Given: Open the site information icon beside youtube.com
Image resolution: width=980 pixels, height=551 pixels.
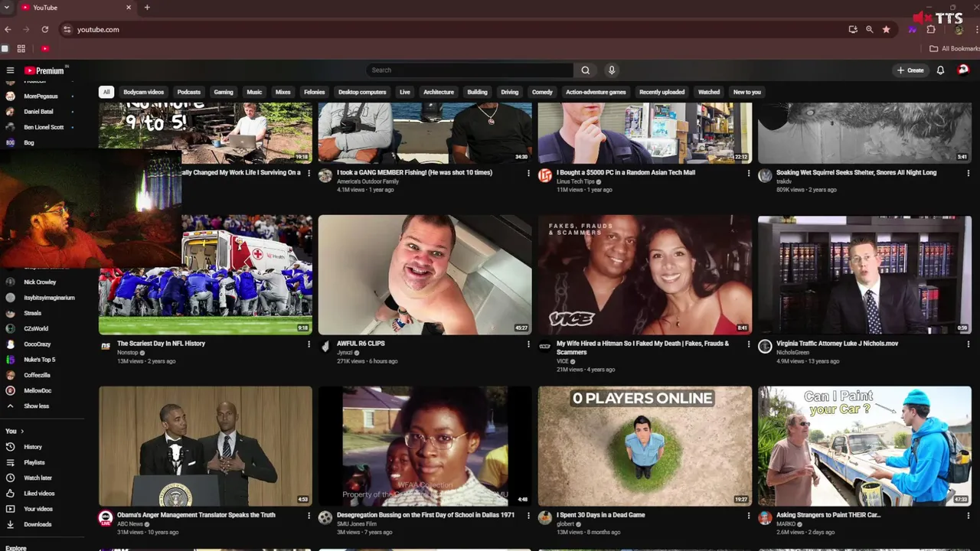Looking at the screenshot, I should pos(67,29).
